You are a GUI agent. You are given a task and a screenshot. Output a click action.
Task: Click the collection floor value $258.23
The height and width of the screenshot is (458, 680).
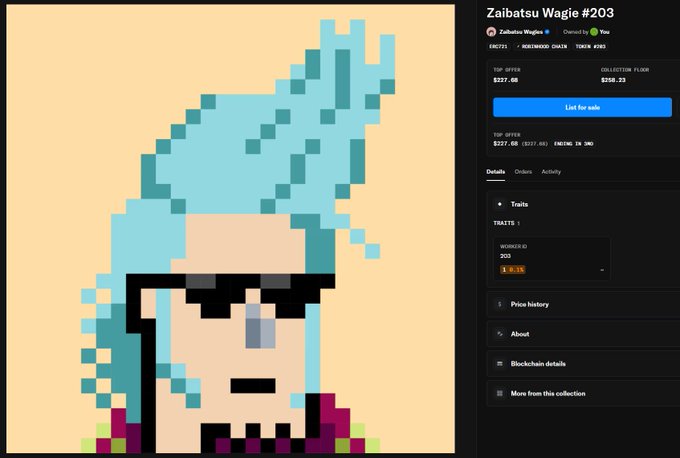pos(613,80)
